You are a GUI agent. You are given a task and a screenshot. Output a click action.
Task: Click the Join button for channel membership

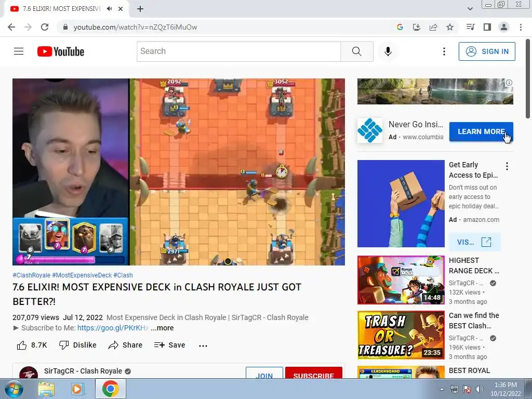click(x=264, y=373)
